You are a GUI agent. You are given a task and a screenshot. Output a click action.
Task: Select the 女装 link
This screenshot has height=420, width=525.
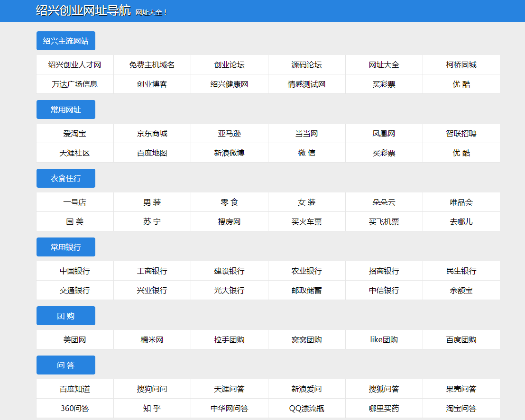coord(307,202)
